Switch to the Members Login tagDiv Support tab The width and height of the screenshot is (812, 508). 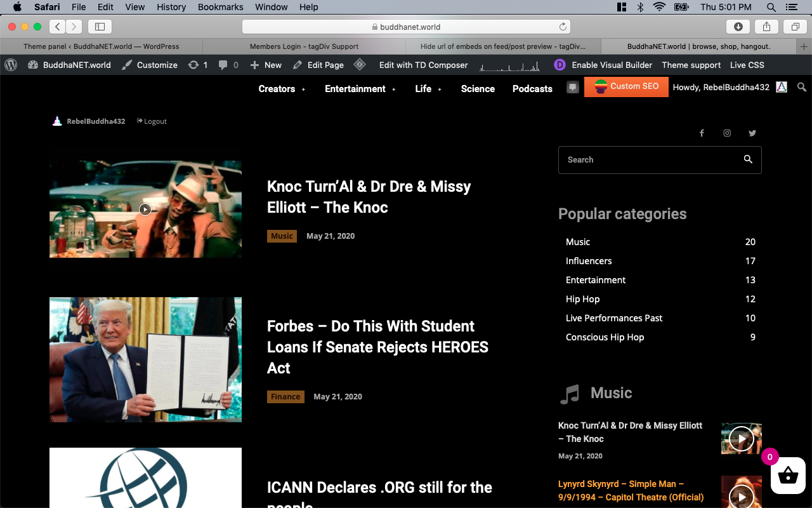point(304,46)
